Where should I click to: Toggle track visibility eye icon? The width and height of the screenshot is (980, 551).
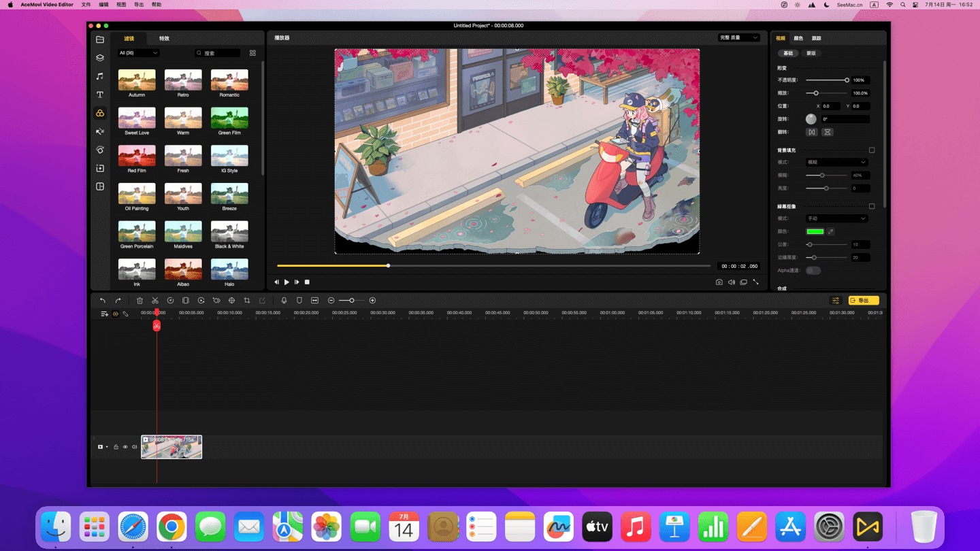pos(125,447)
